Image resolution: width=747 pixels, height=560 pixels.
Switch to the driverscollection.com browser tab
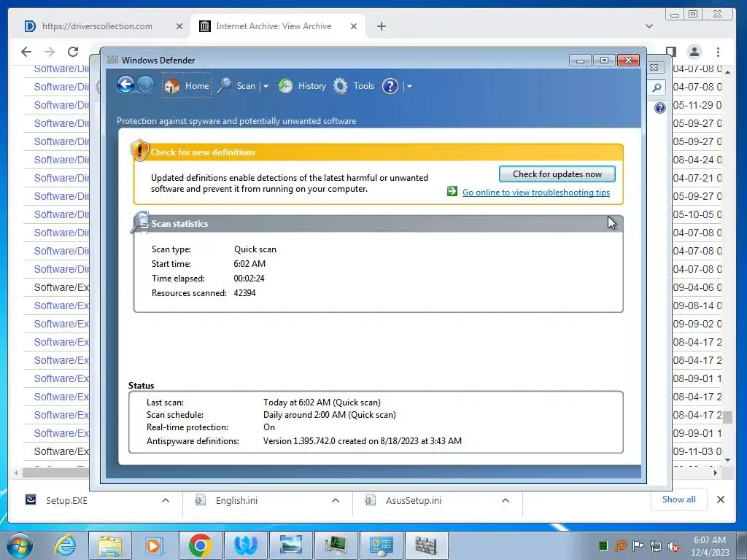(x=97, y=26)
